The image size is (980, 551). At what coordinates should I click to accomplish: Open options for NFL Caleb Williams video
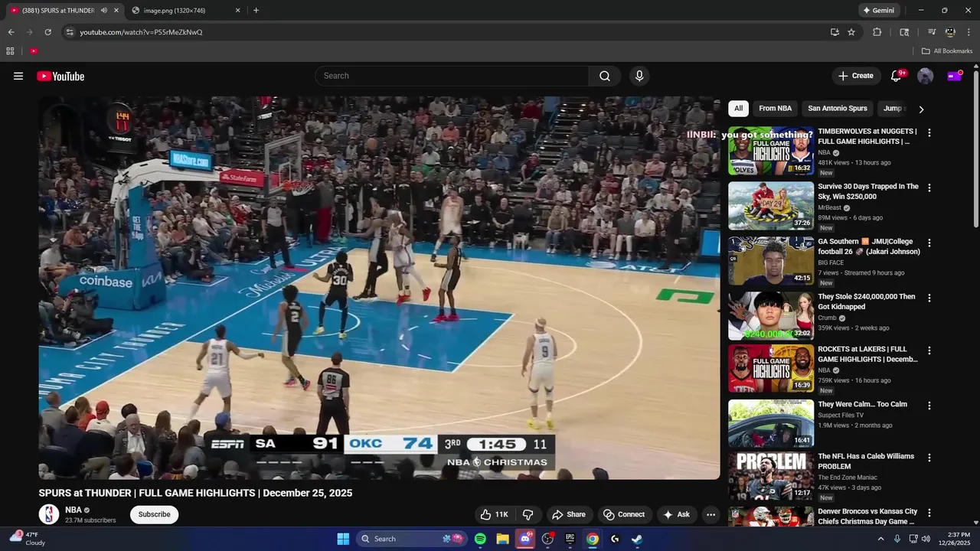click(929, 458)
